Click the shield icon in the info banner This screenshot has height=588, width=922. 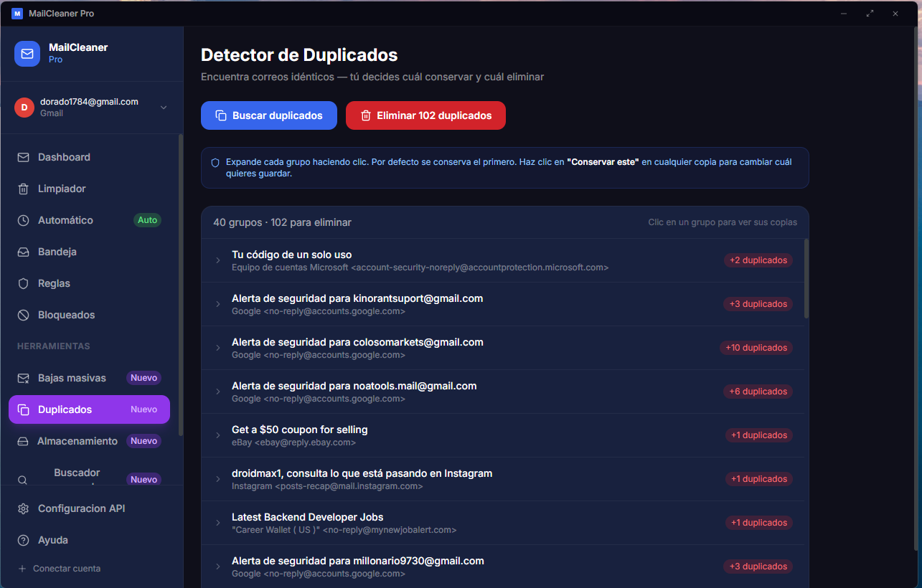point(215,163)
